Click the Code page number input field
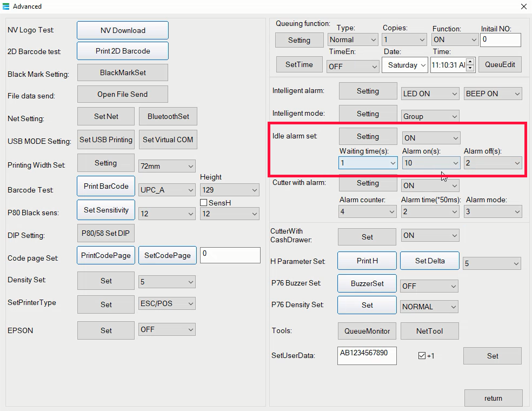 click(x=230, y=255)
